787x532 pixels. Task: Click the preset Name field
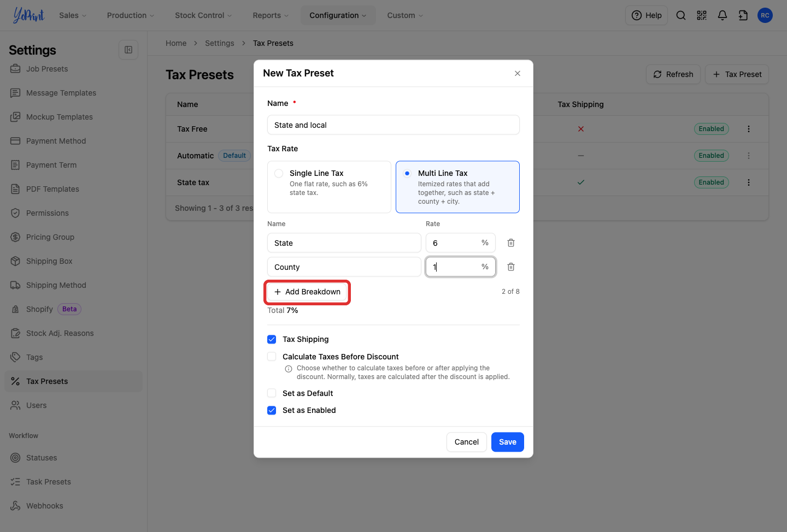click(393, 125)
